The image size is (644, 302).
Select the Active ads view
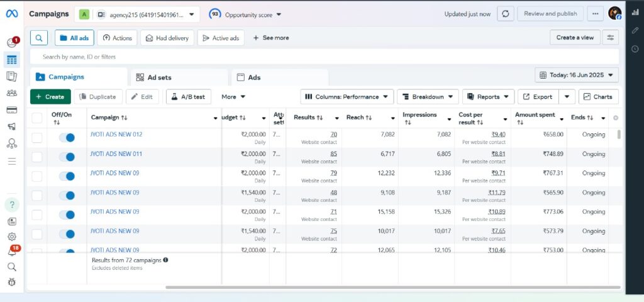(221, 38)
